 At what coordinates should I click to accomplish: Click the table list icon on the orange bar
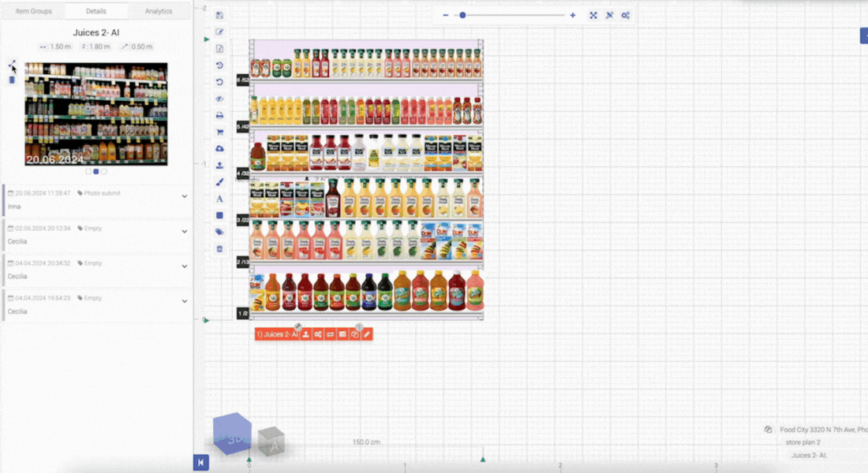click(342, 334)
